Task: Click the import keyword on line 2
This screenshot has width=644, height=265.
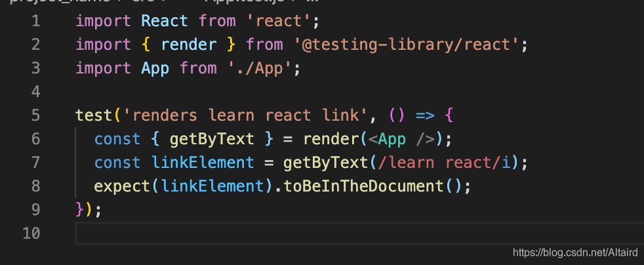Action: 104,45
